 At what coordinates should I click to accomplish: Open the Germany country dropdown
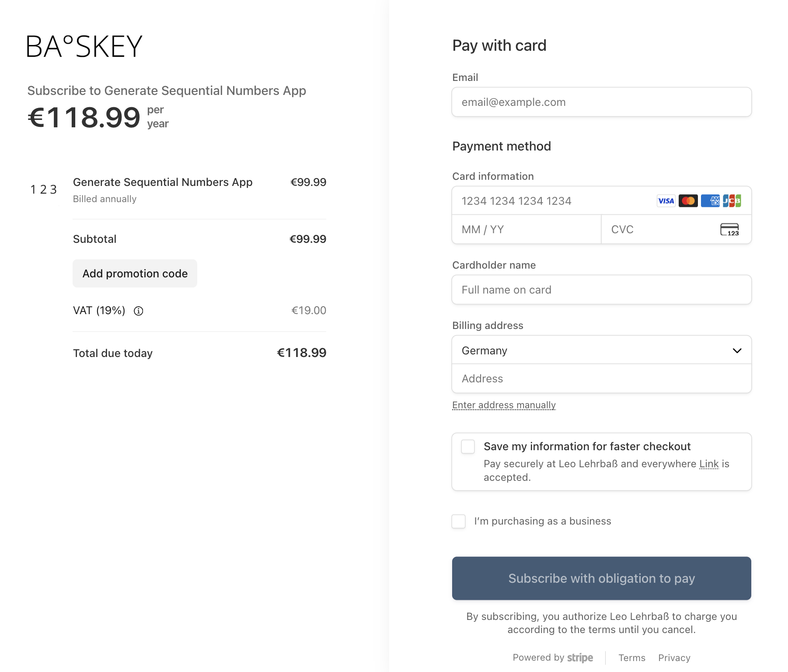(601, 350)
